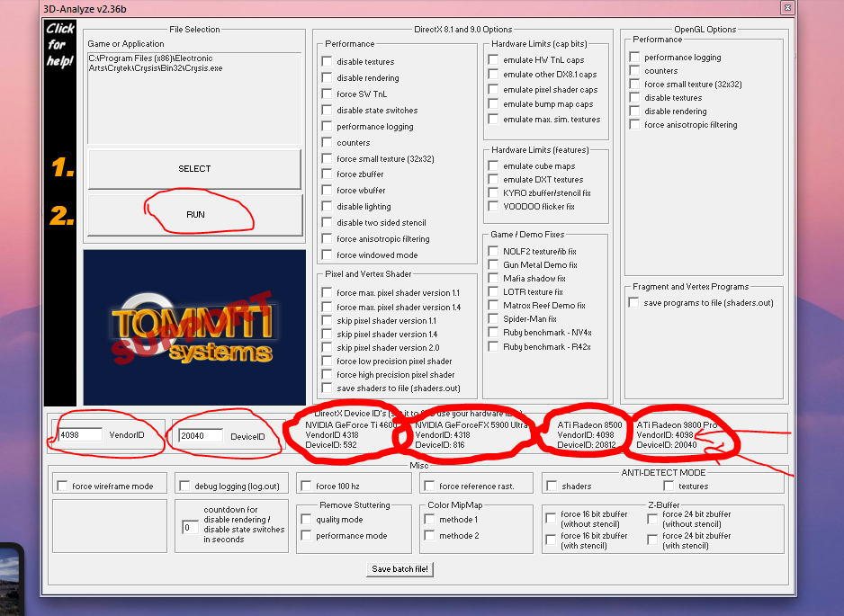
Task: Toggle 'disable state switches' checkbox
Action: 327,110
